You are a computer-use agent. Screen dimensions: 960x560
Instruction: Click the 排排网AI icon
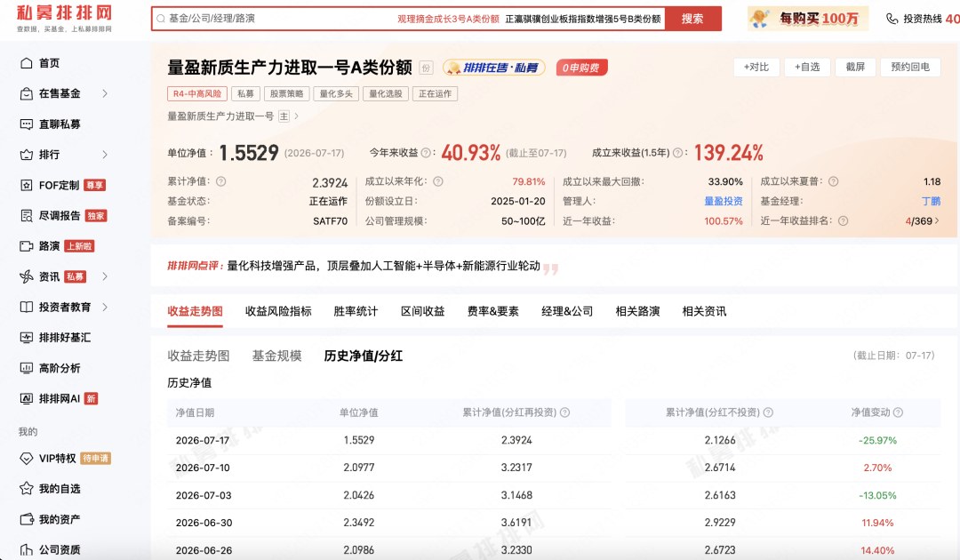(27, 398)
